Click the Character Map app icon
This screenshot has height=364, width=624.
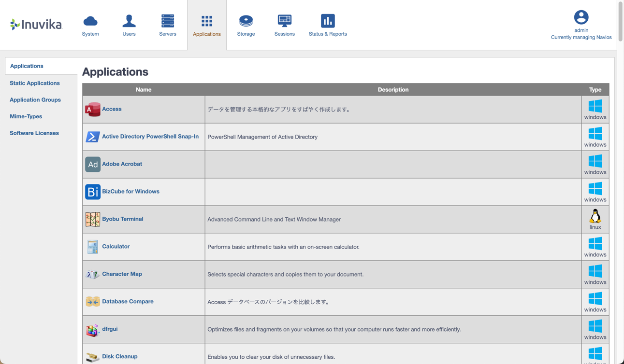[x=93, y=274]
